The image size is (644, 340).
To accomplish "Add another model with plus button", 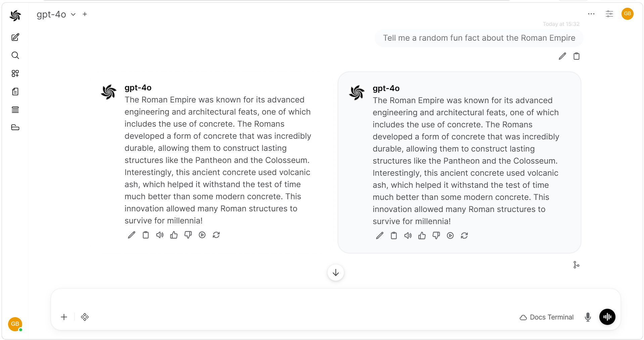I will click(x=85, y=14).
